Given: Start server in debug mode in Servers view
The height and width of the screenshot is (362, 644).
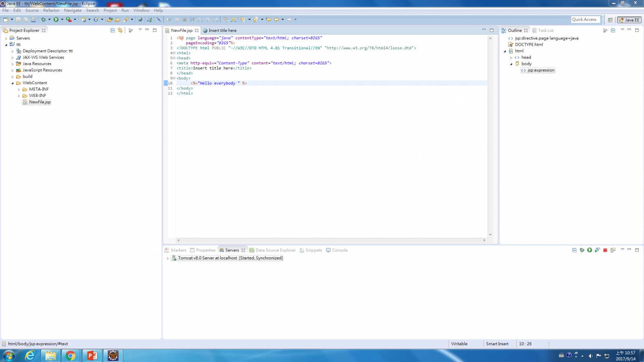Looking at the screenshot, I should (x=582, y=250).
